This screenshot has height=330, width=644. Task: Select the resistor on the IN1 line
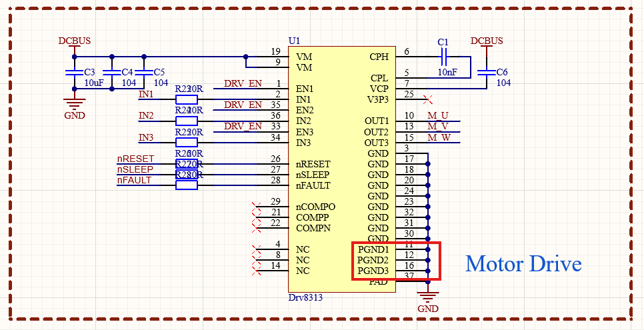point(187,99)
